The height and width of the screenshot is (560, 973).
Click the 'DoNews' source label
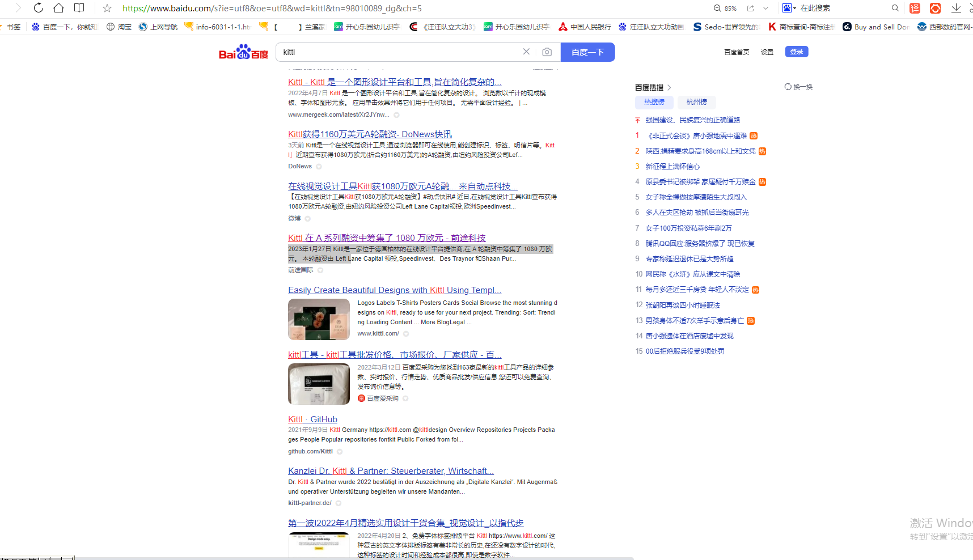(300, 167)
